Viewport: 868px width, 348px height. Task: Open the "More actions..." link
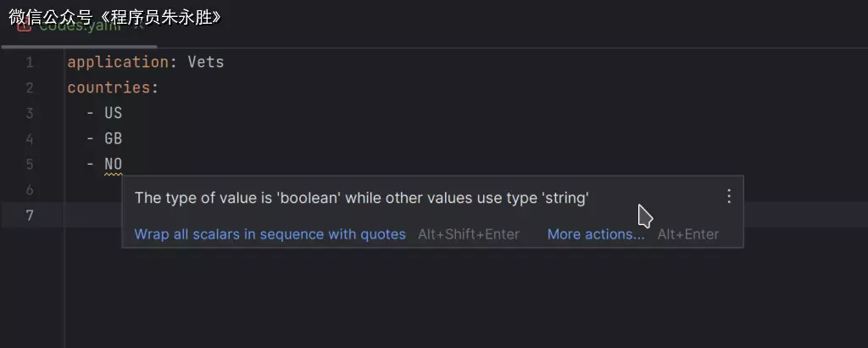[x=595, y=234]
